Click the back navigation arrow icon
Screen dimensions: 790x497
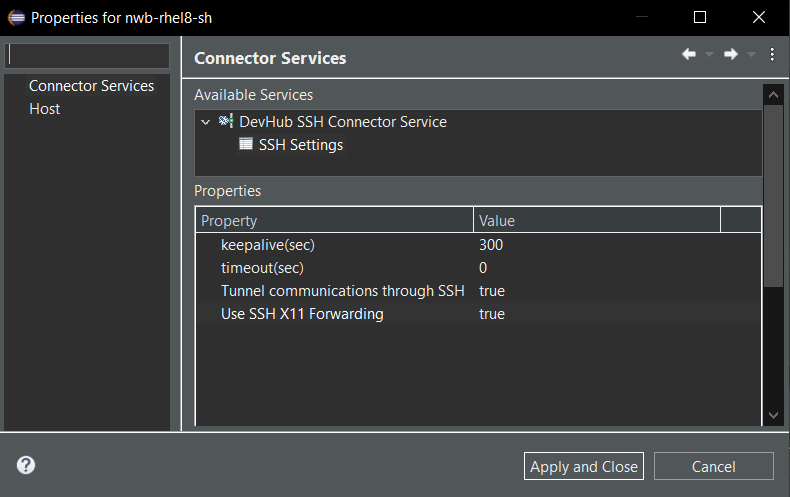coord(688,55)
